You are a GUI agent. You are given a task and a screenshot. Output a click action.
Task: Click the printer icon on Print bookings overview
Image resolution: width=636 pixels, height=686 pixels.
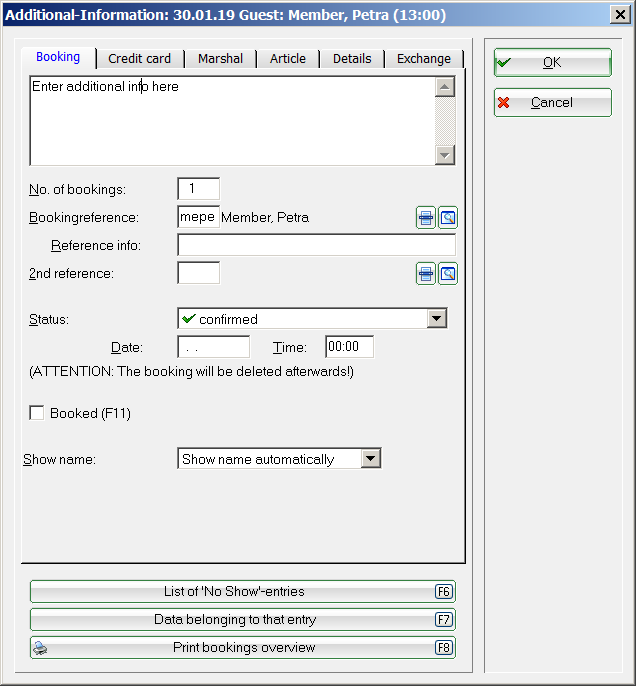point(40,648)
